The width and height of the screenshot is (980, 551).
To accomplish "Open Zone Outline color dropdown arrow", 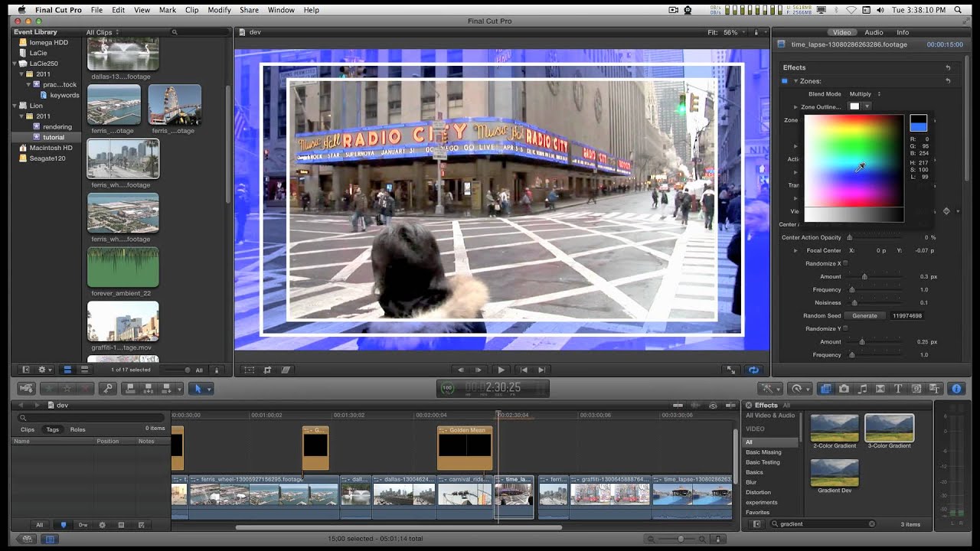I will click(x=867, y=106).
